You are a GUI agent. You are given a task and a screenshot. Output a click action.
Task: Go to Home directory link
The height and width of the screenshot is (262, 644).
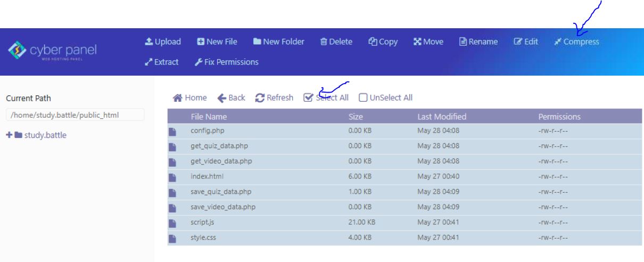[x=190, y=97]
